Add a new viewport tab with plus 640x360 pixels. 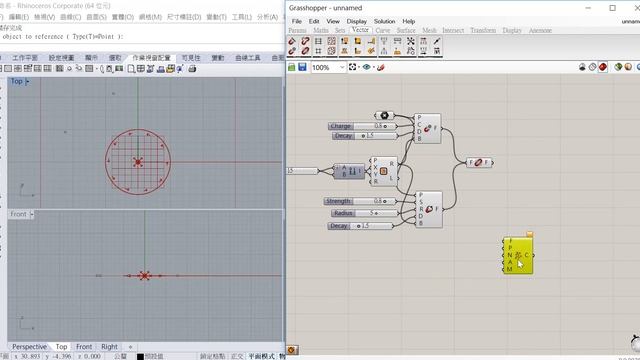pyautogui.click(x=131, y=347)
